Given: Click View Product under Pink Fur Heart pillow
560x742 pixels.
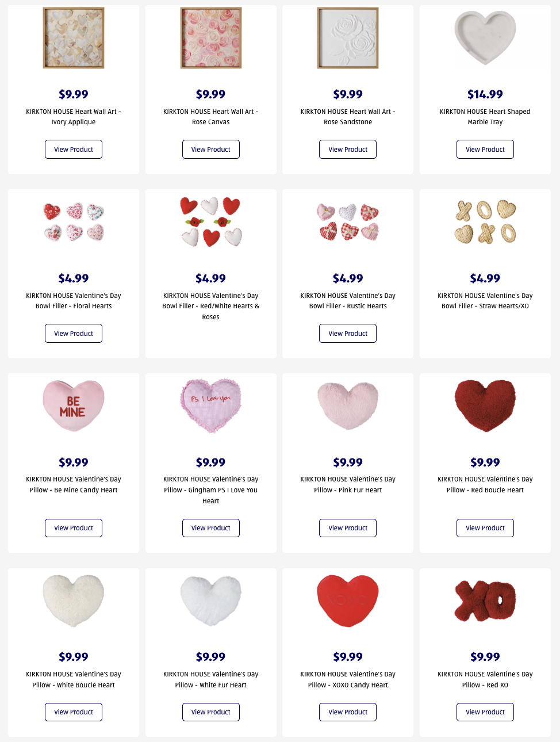Looking at the screenshot, I should pos(348,528).
